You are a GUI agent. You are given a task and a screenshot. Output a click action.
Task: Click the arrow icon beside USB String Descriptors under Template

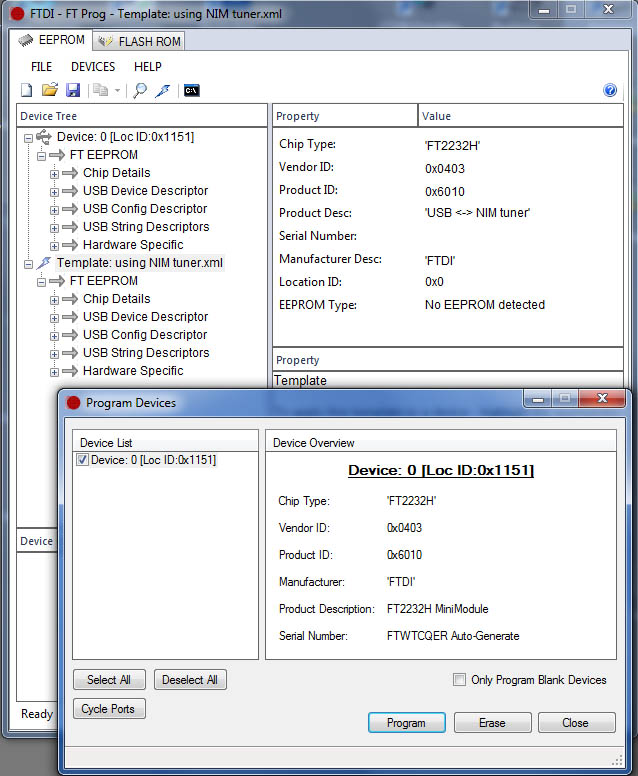point(70,353)
